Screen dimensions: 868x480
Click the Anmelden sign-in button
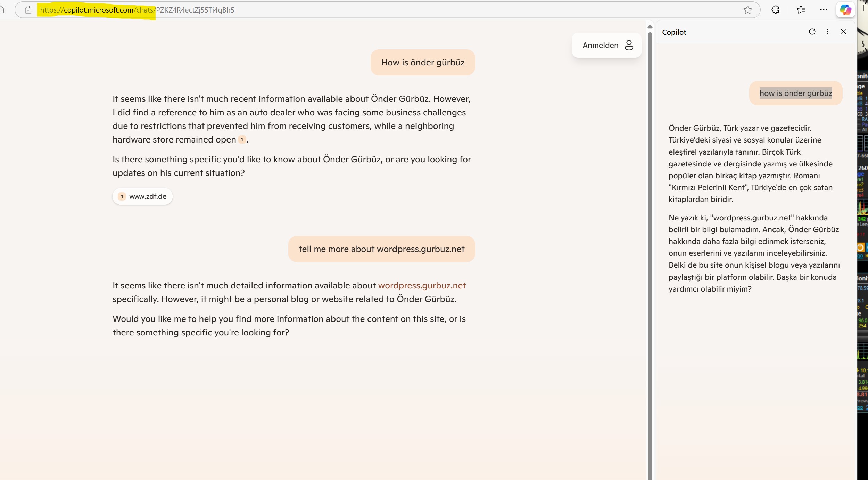(606, 45)
